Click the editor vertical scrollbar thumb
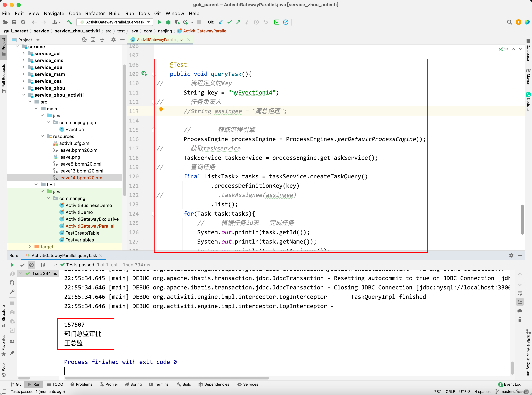532x395 pixels. pos(522,219)
